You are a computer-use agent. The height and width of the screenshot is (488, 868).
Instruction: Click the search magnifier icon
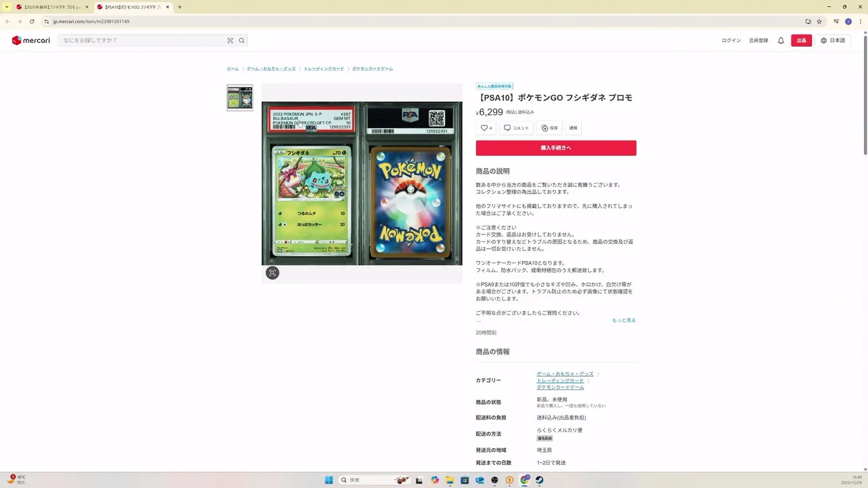(x=241, y=41)
